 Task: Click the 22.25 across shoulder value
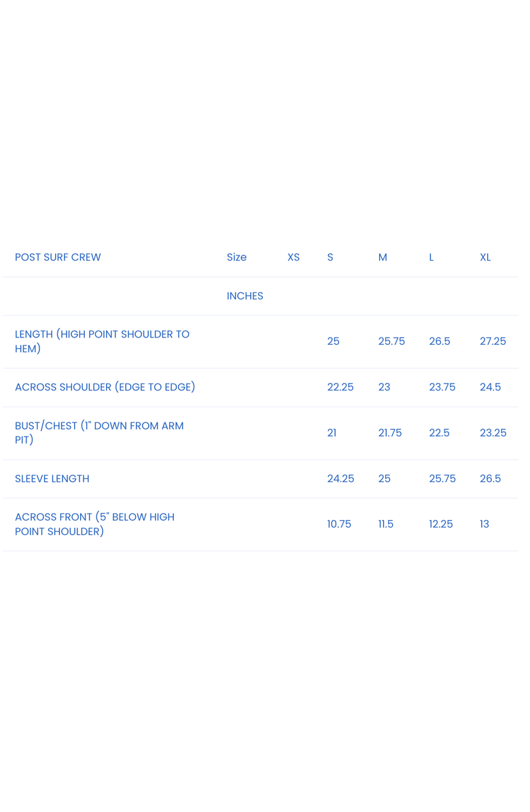(x=340, y=387)
